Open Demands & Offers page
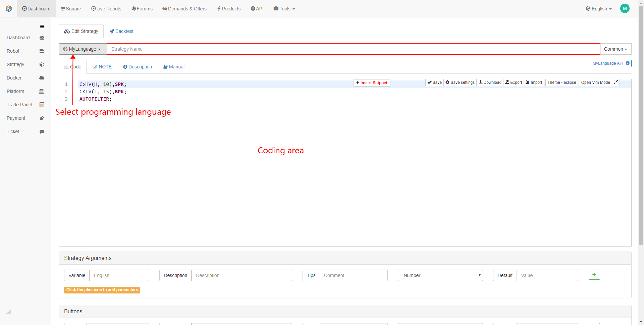 click(184, 9)
